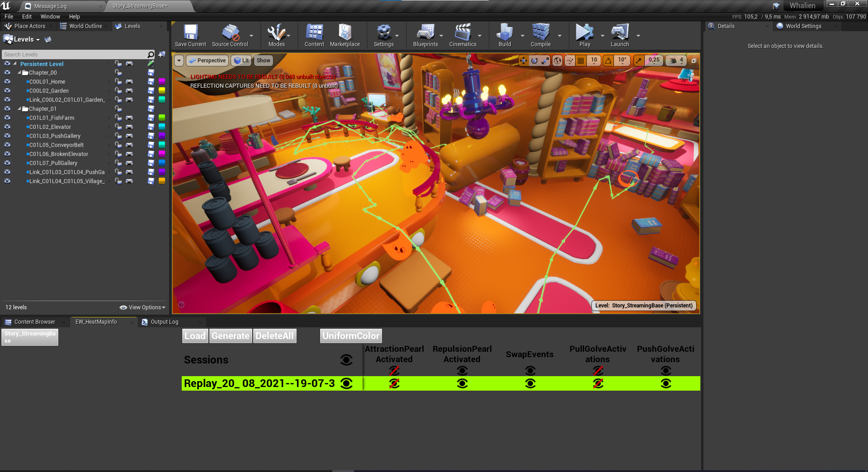Open the Blueprints toolbar icon
The height and width of the screenshot is (472, 868).
click(x=425, y=35)
